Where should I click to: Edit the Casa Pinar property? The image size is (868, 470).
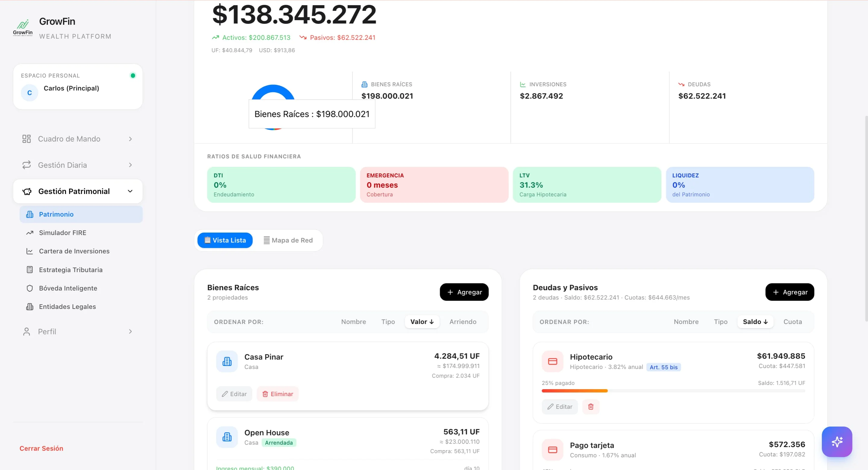[x=234, y=394]
